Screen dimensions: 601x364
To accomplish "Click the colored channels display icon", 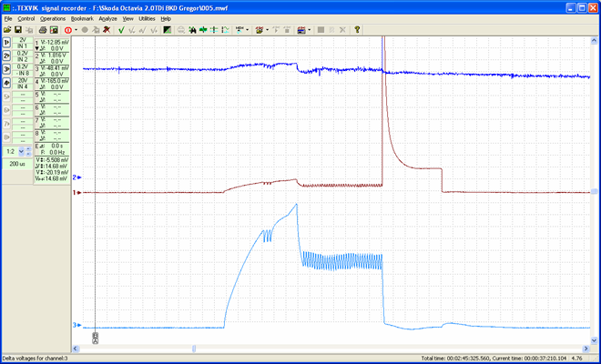I will click(301, 30).
